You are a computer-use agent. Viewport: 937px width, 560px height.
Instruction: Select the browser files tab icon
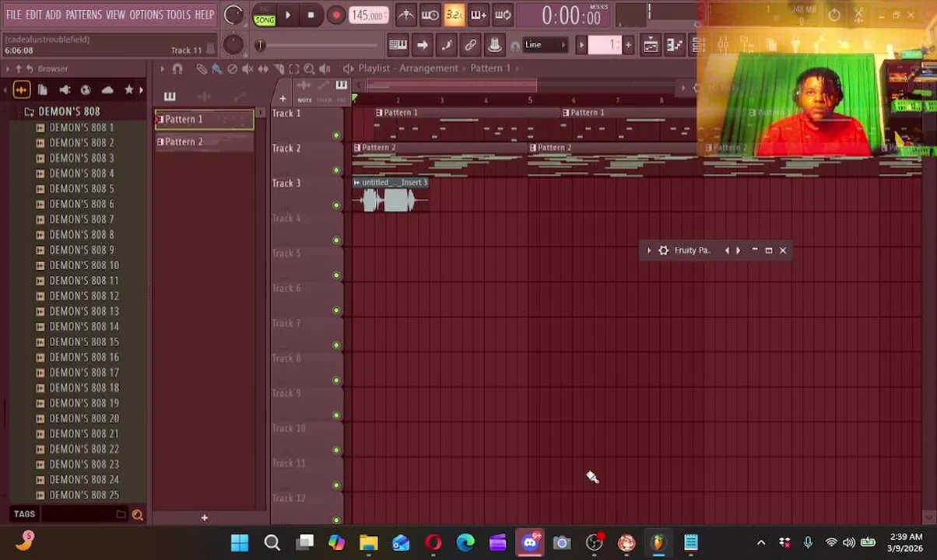pos(43,90)
